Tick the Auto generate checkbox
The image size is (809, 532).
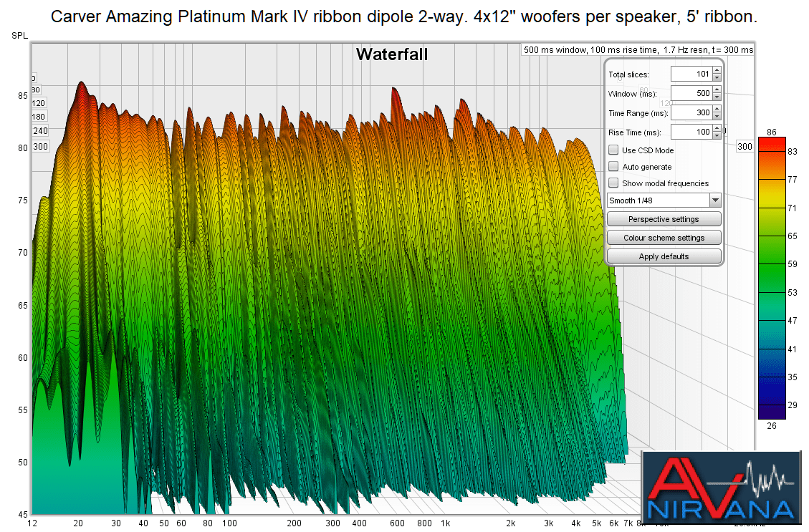[613, 167]
